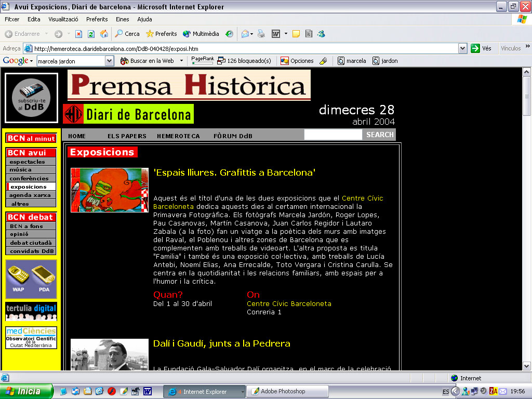Click the Stop page loading icon
Image resolution: width=532 pixels, height=399 pixels.
tap(79, 34)
